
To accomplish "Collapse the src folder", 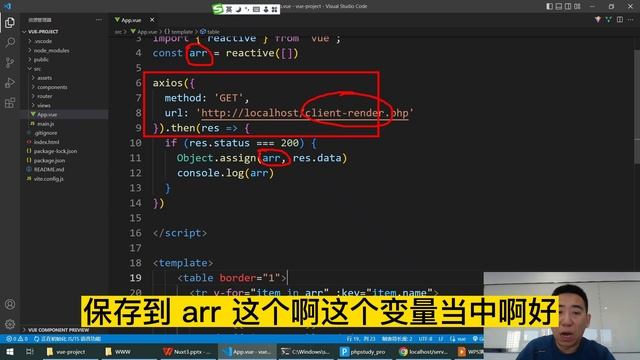I will tap(37, 69).
